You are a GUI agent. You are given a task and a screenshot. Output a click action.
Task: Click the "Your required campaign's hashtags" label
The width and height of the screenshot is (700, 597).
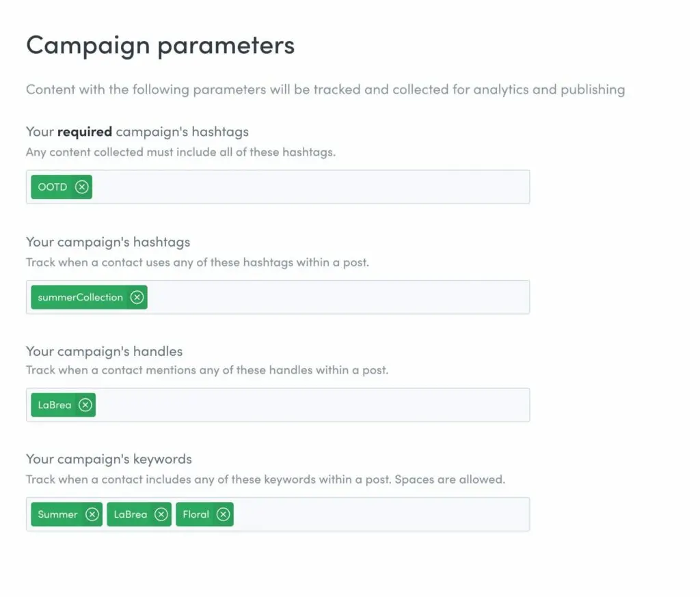pos(137,131)
